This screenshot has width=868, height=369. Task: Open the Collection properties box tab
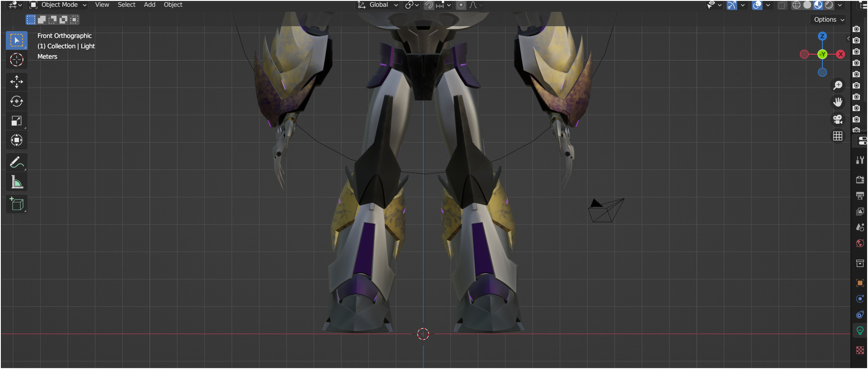tap(860, 263)
